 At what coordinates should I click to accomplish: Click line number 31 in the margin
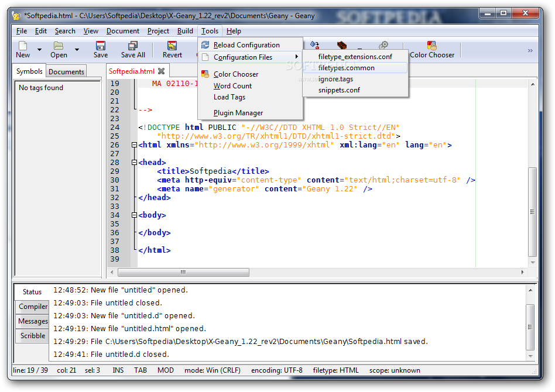(115, 189)
